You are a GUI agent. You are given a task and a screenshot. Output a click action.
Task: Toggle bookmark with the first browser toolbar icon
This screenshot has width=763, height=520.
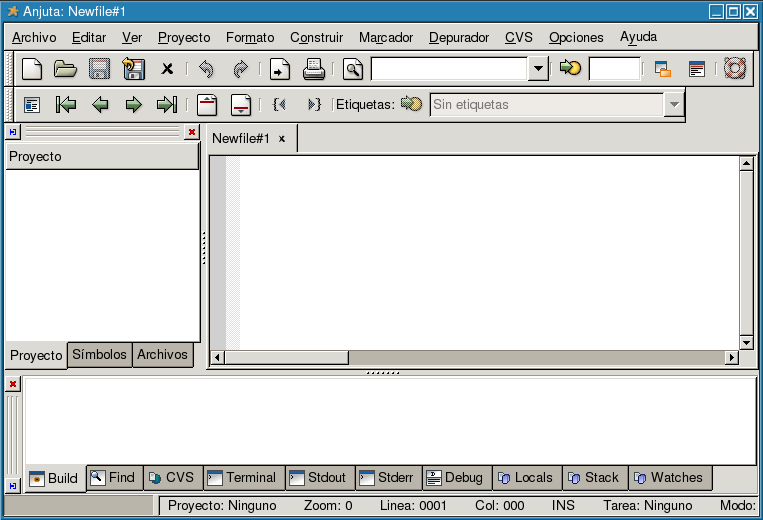(32, 105)
